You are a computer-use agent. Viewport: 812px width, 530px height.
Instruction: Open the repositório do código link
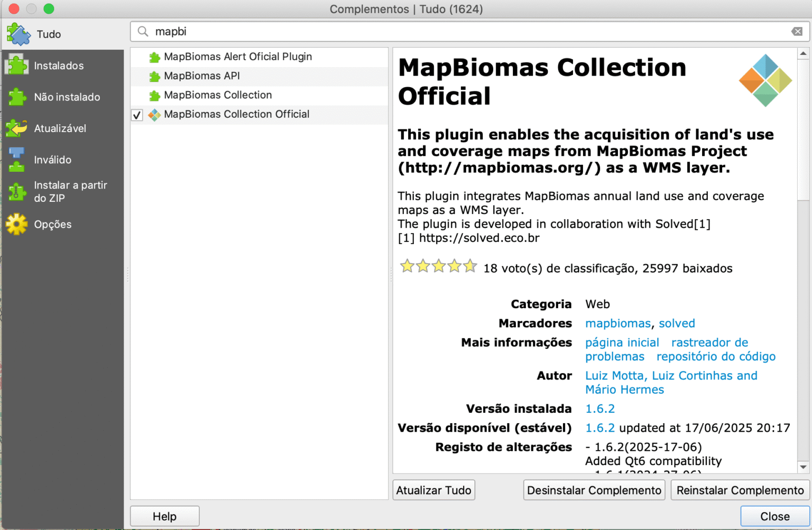pos(716,357)
